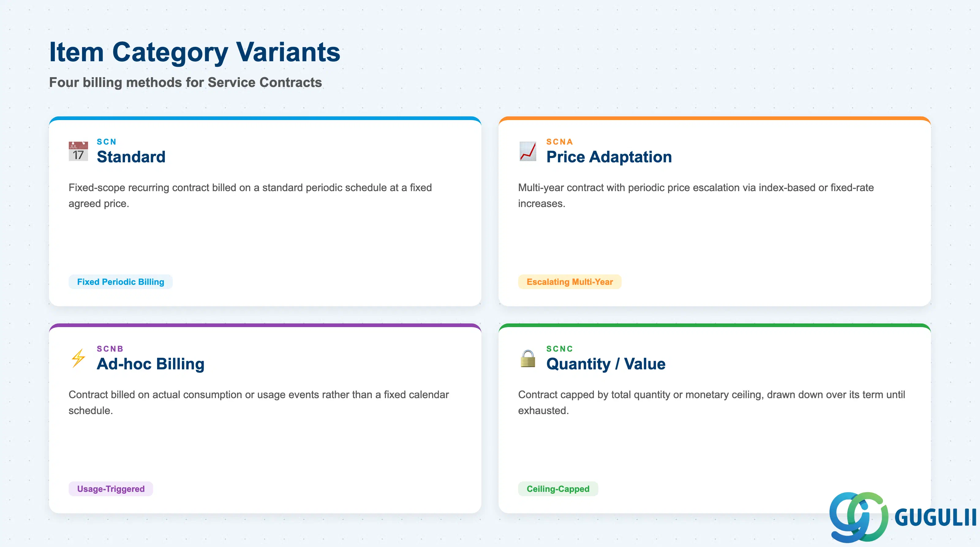Screen dimensions: 980x547
Task: Click the actual consumption description text
Action: pyautogui.click(x=259, y=402)
